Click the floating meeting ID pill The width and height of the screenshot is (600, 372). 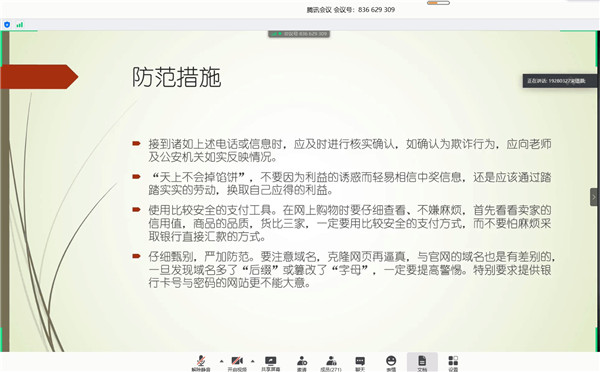(299, 34)
